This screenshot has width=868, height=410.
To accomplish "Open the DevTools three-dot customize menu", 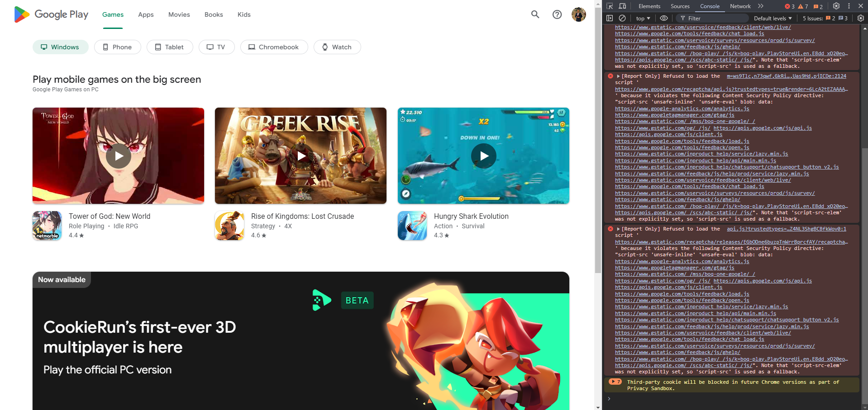I will point(849,6).
